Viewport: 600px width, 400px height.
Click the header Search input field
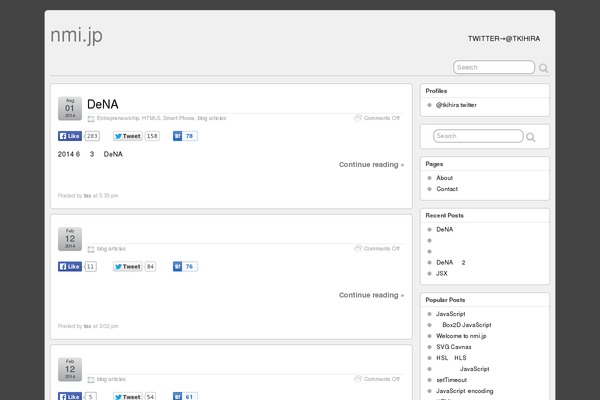(494, 67)
